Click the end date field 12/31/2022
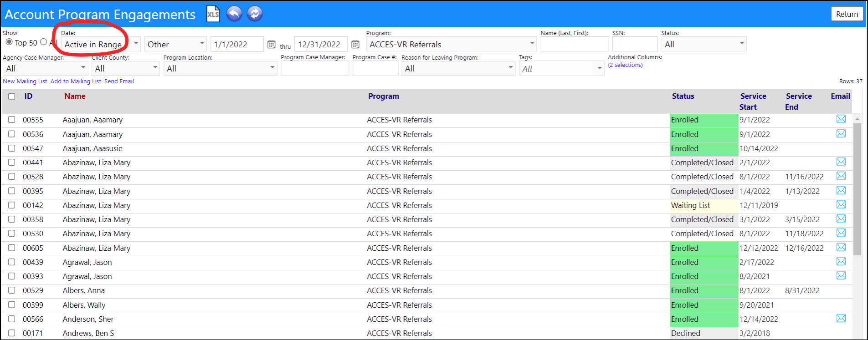Viewport: 868px width, 340px height. coord(321,44)
